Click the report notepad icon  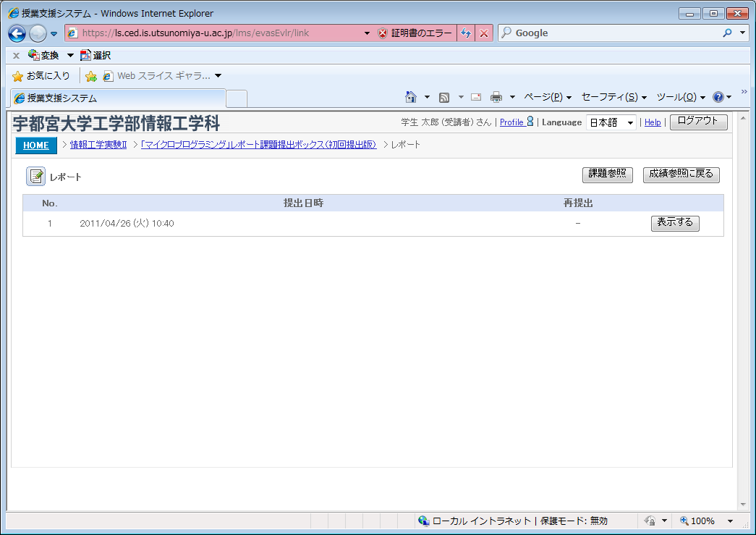point(35,176)
